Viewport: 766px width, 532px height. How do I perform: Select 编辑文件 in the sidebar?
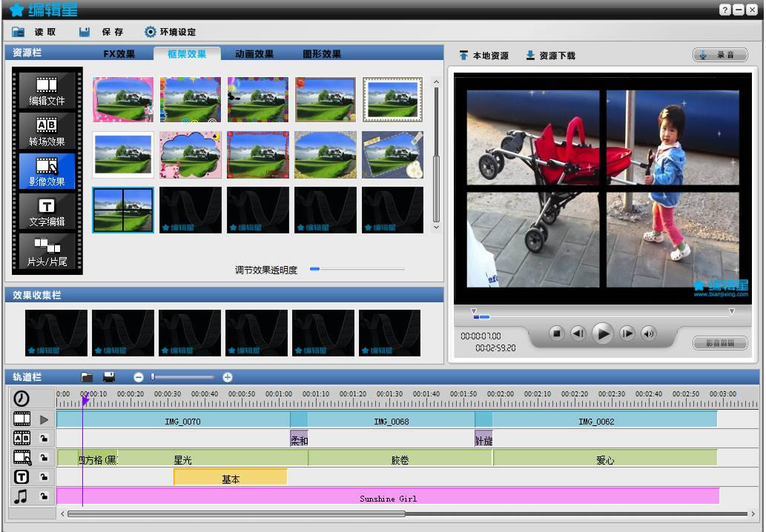[x=47, y=91]
